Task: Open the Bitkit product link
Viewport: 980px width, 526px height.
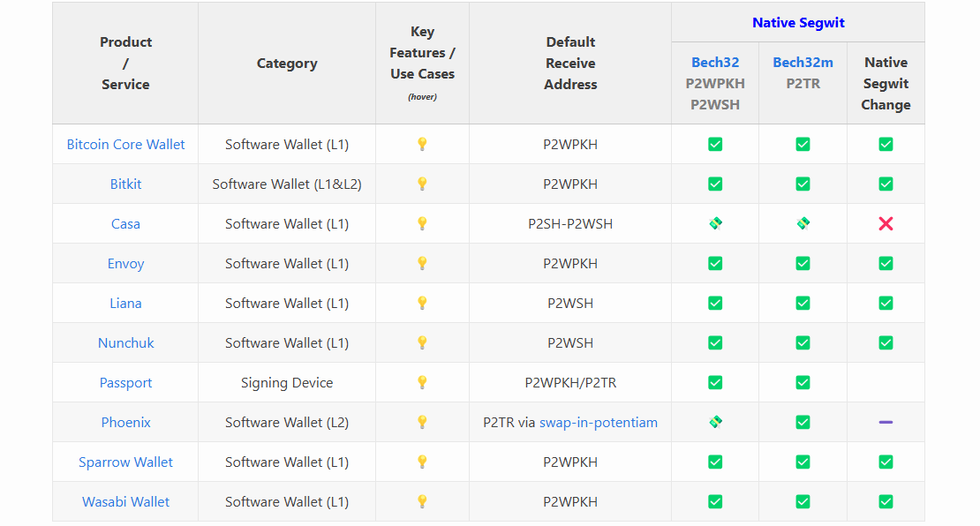Action: [x=125, y=184]
